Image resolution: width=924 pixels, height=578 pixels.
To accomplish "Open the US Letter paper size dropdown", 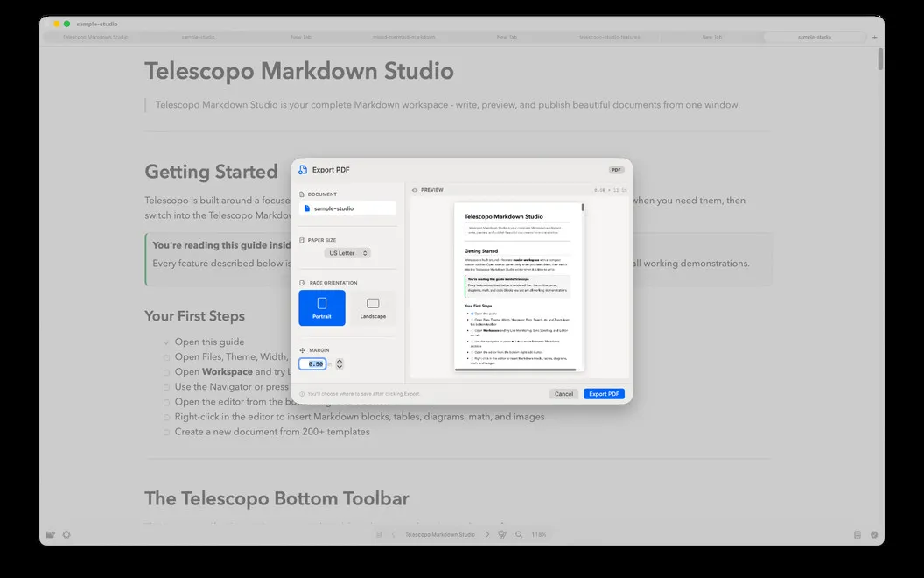I will click(347, 253).
